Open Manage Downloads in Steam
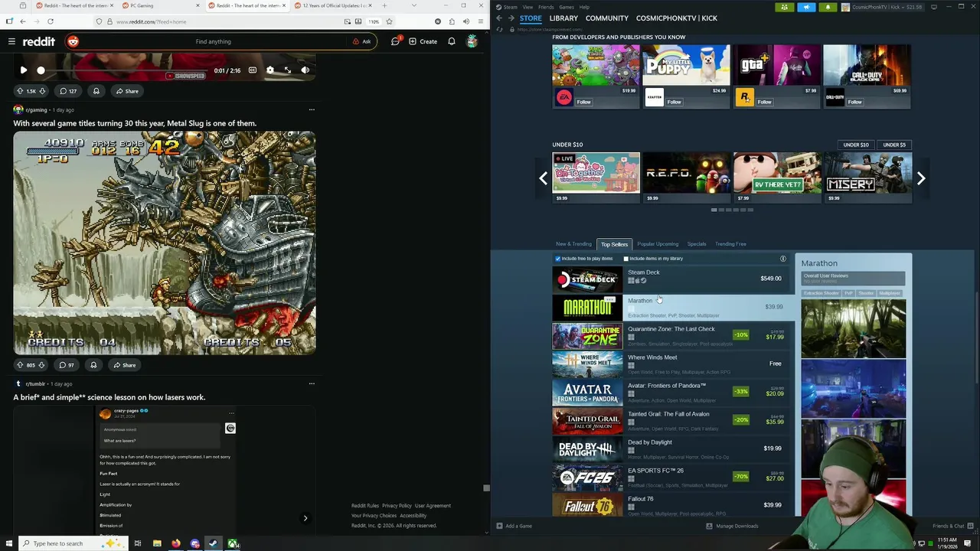 [x=732, y=526]
